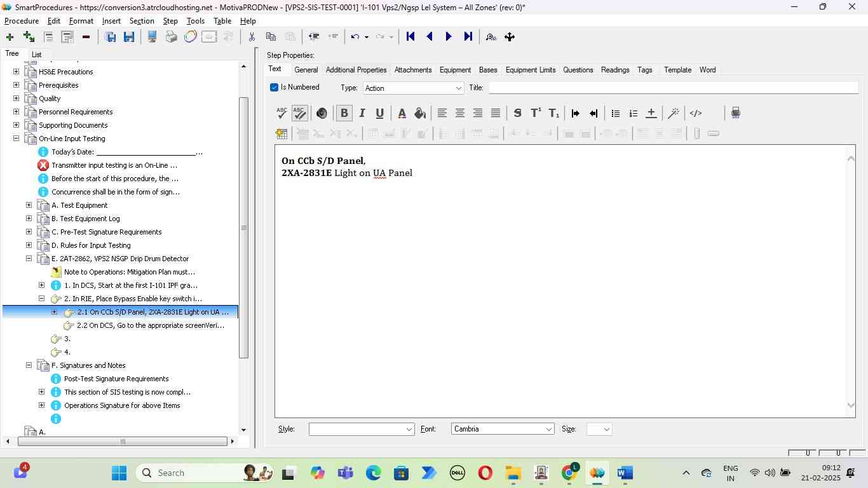This screenshot has height=488, width=868.
Task: Click the italic I formatting icon
Action: pyautogui.click(x=362, y=113)
